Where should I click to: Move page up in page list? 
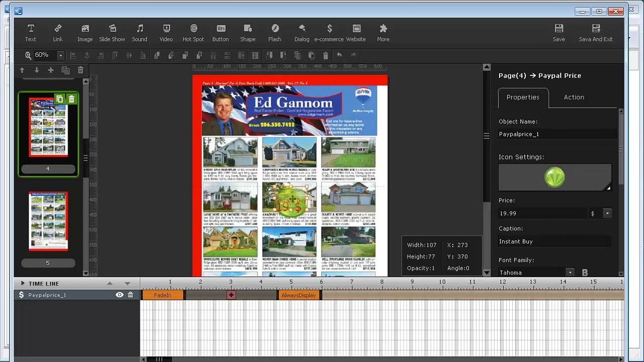tap(22, 70)
